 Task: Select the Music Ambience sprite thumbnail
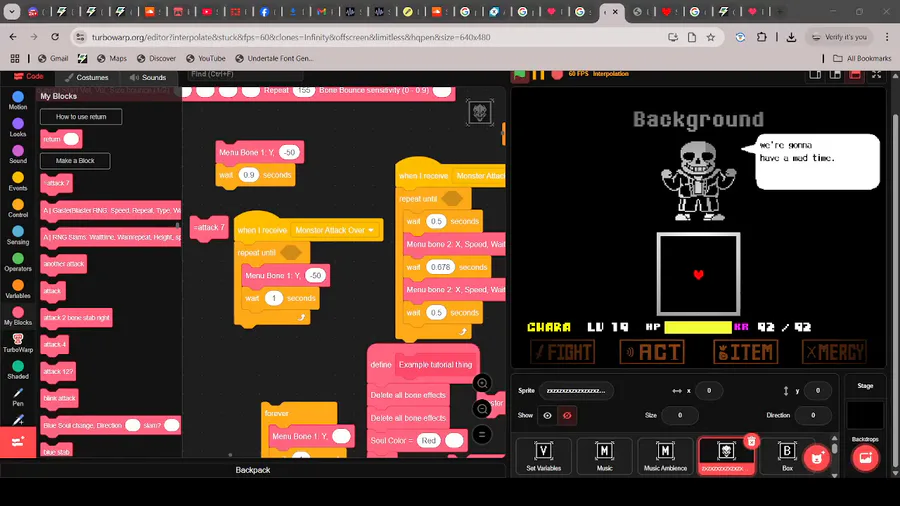point(665,456)
